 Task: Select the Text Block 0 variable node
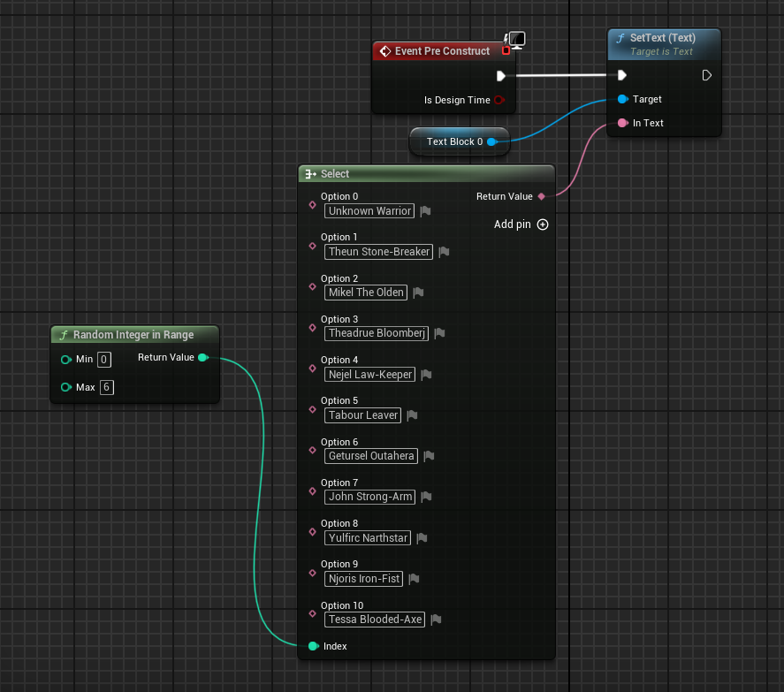459,141
